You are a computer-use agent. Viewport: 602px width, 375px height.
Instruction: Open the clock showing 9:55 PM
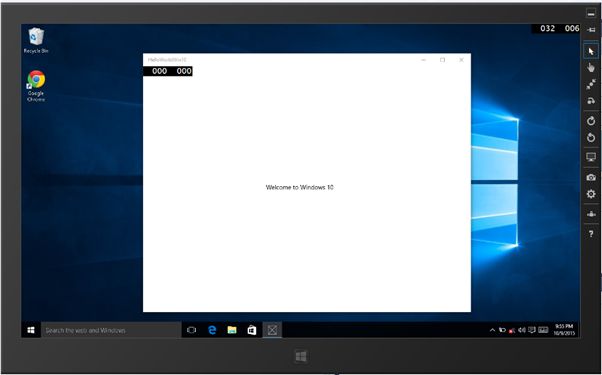pyautogui.click(x=564, y=330)
